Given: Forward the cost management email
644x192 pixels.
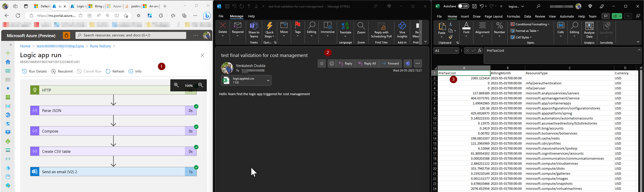Looking at the screenshot, I should click(390, 63).
